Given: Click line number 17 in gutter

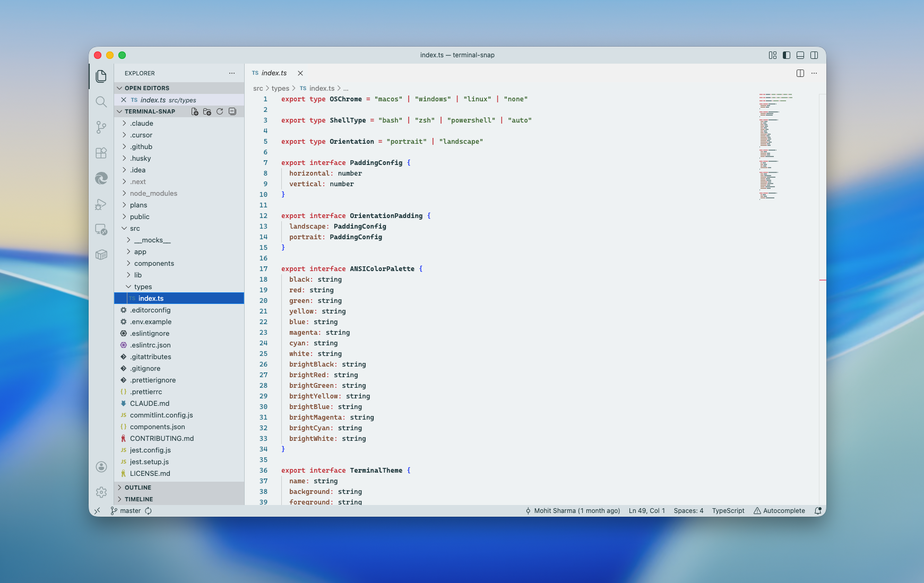Looking at the screenshot, I should [263, 269].
